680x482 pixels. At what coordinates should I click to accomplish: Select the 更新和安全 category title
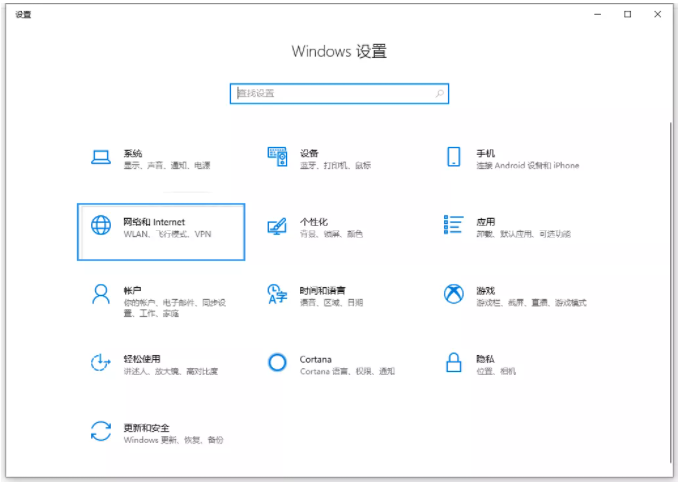[146, 428]
